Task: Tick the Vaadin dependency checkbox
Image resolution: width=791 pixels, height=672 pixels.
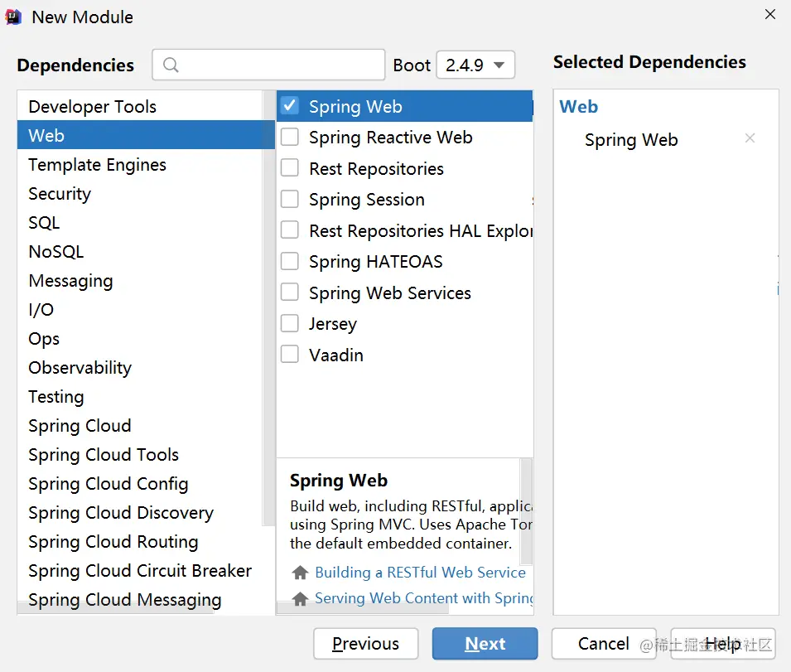Action: [x=290, y=355]
